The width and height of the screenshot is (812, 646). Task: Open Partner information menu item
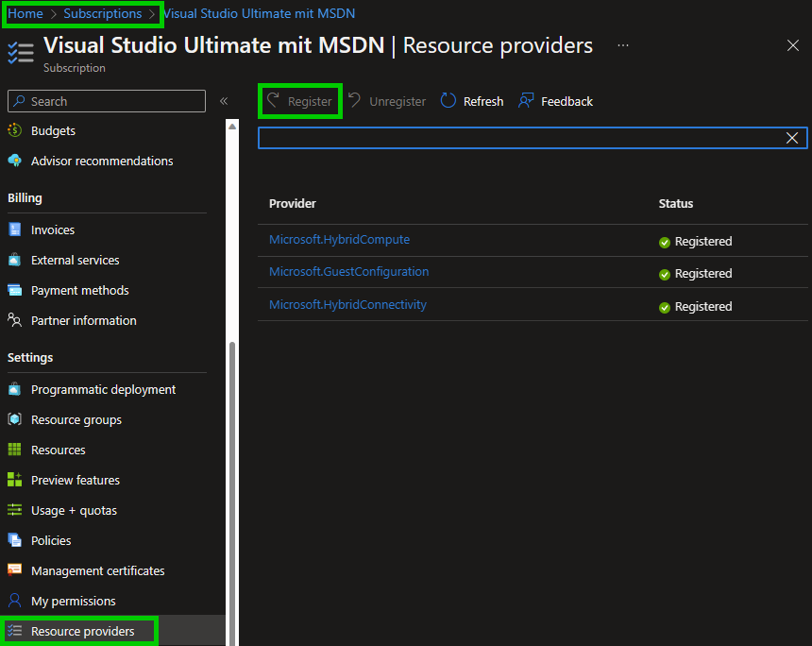(83, 321)
